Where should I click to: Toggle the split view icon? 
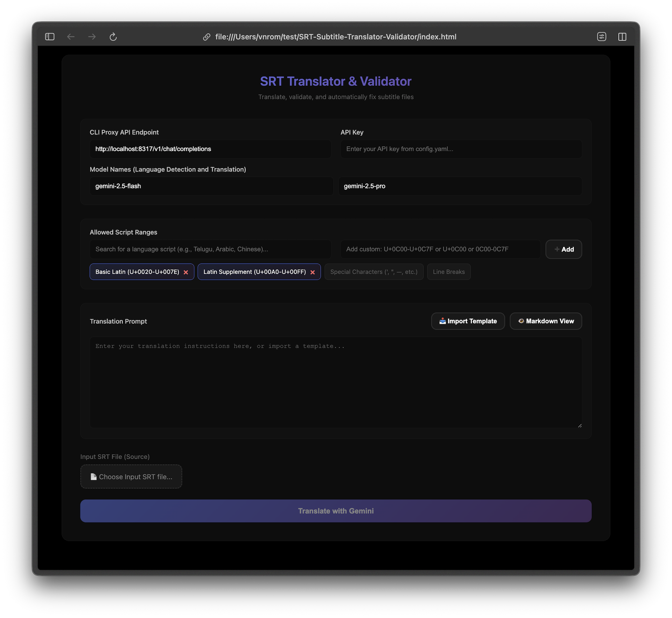pos(622,37)
